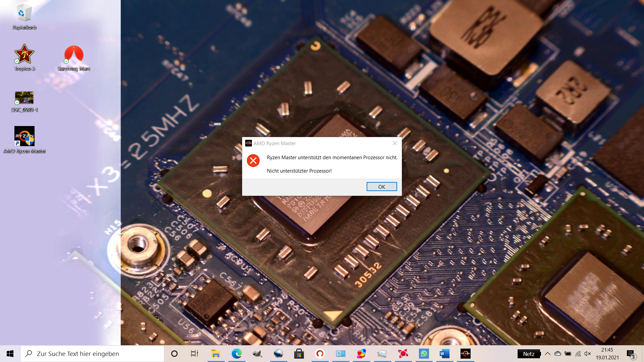Open WhatsApp from the taskbar

click(x=424, y=354)
